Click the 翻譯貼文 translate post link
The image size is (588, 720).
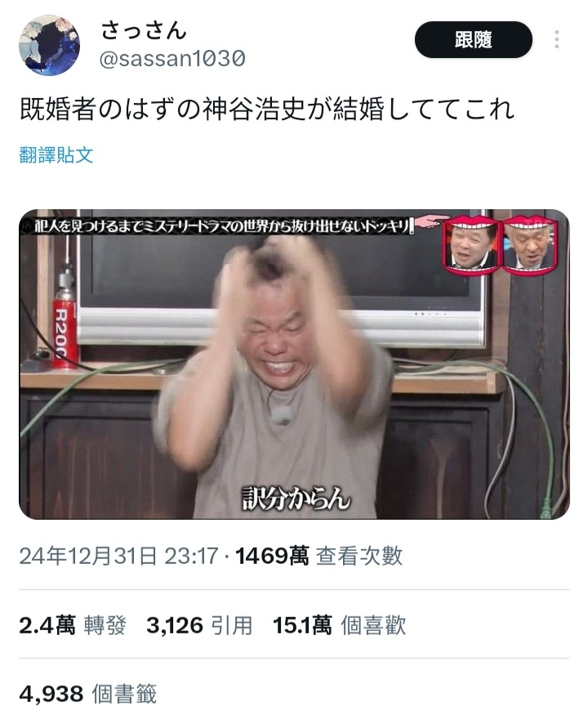(56, 154)
